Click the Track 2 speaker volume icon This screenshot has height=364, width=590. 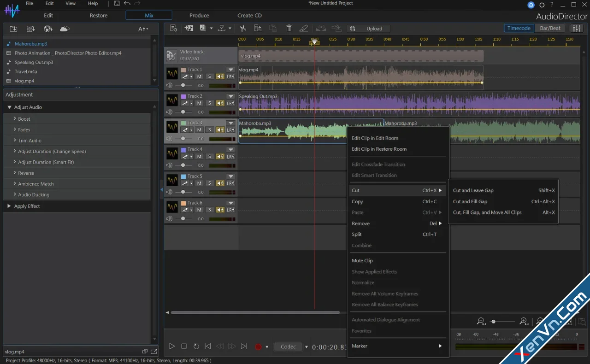tap(169, 112)
